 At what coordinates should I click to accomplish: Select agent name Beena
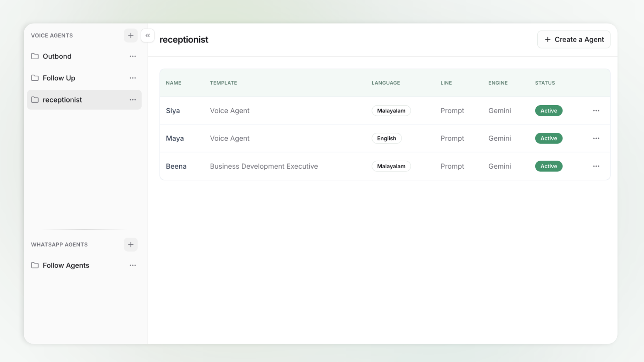point(176,166)
